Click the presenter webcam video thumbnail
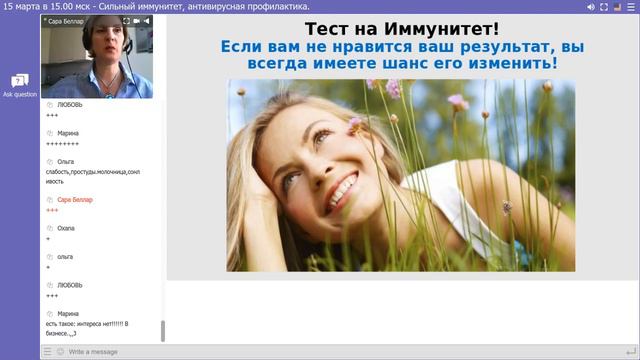Image resolution: width=640 pixels, height=360 pixels. (x=97, y=56)
